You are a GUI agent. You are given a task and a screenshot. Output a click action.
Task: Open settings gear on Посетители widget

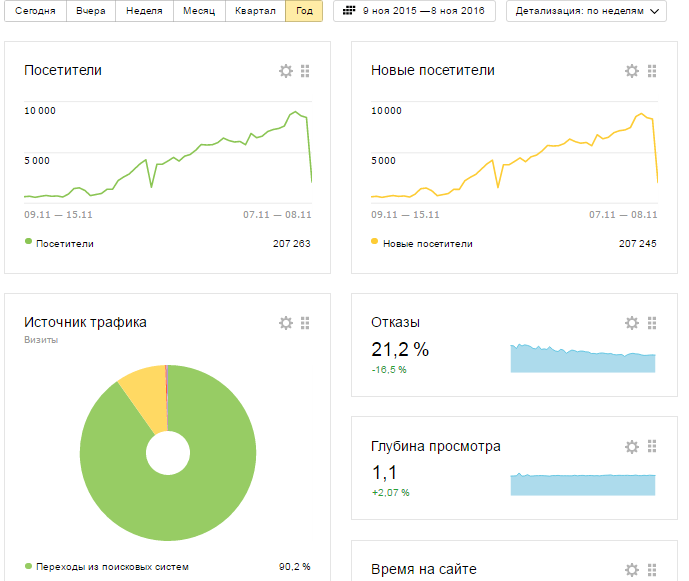[286, 71]
